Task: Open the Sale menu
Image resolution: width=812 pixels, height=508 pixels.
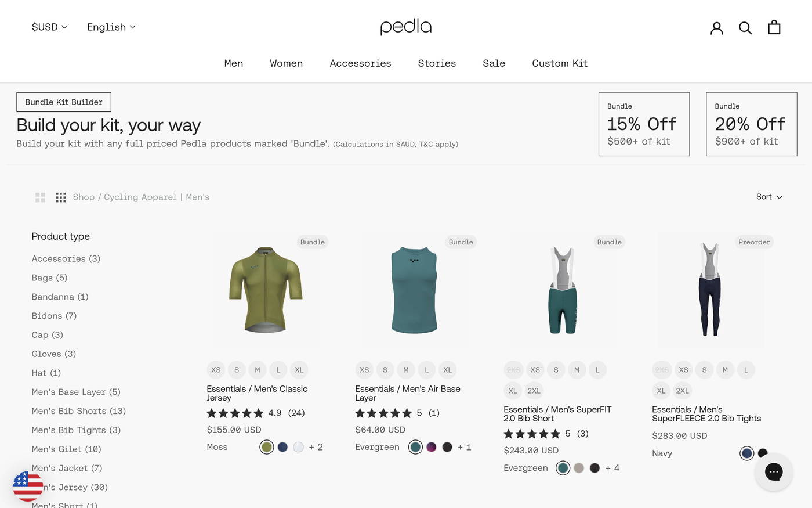Action: point(494,63)
